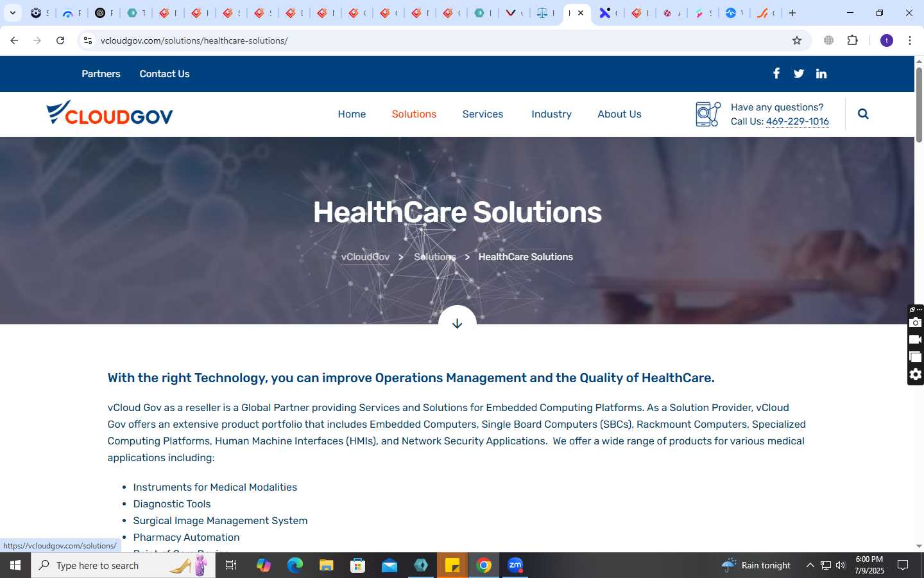Open a new browser tab with plus
The width and height of the screenshot is (924, 578).
click(792, 13)
